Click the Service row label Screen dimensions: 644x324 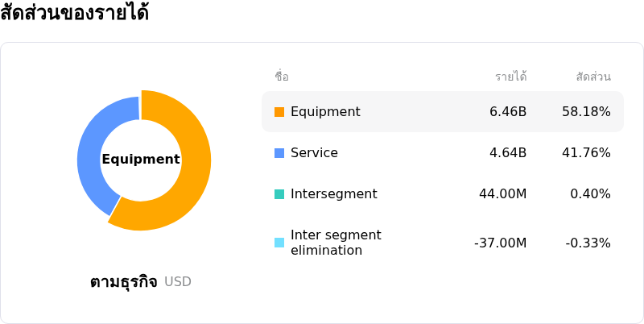click(x=314, y=153)
